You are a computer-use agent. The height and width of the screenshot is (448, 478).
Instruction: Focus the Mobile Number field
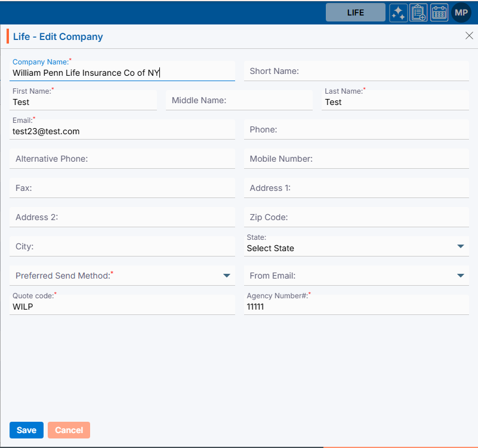click(356, 159)
